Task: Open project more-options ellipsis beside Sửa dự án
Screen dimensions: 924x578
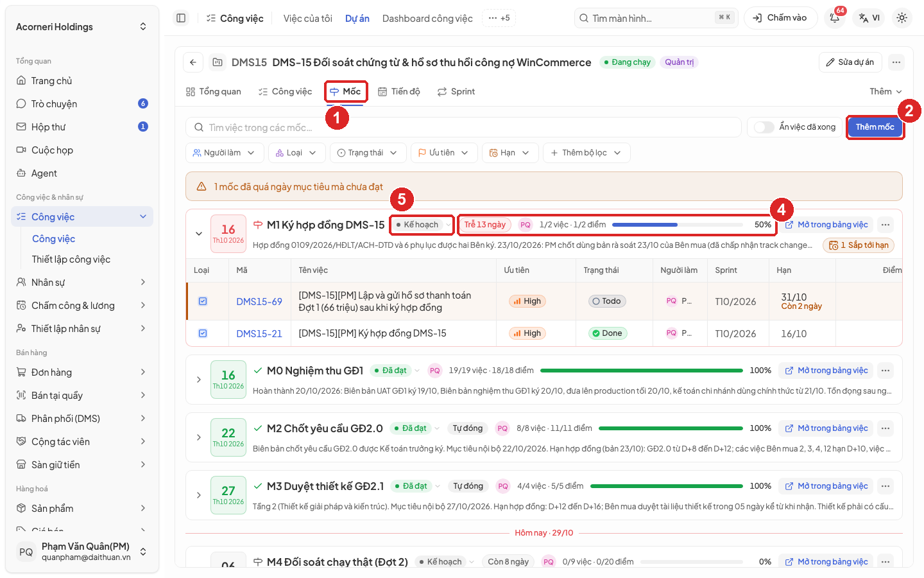Action: click(896, 62)
